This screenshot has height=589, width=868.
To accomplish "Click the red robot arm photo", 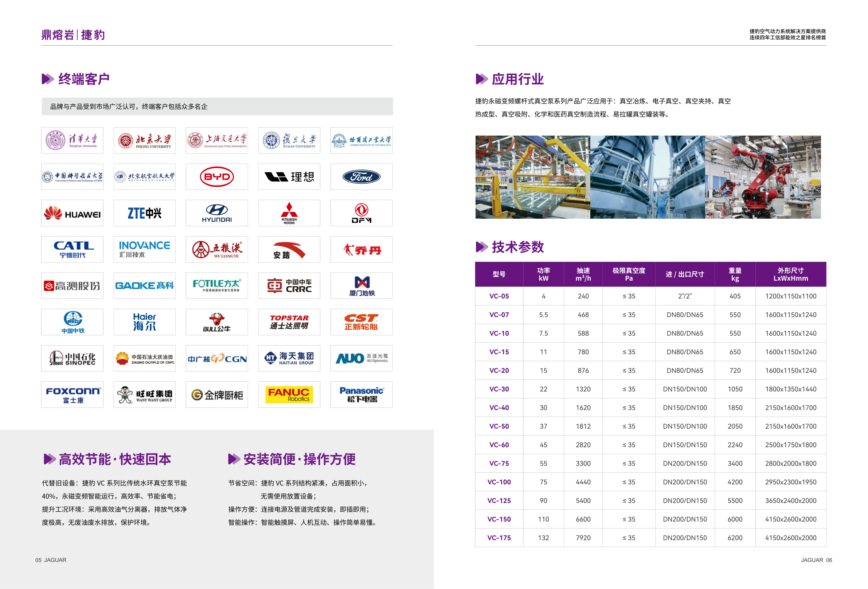I will [x=763, y=177].
